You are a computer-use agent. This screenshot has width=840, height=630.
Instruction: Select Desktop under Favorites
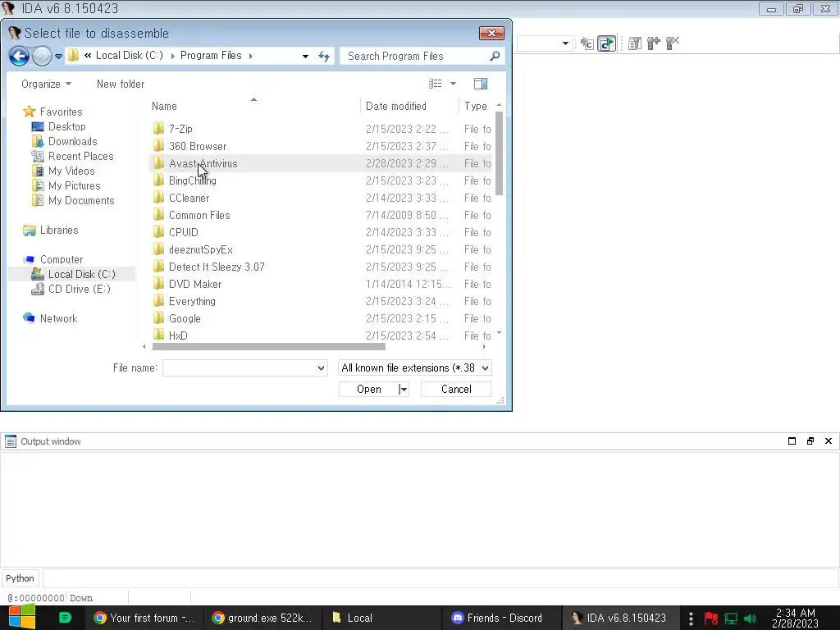tap(67, 127)
